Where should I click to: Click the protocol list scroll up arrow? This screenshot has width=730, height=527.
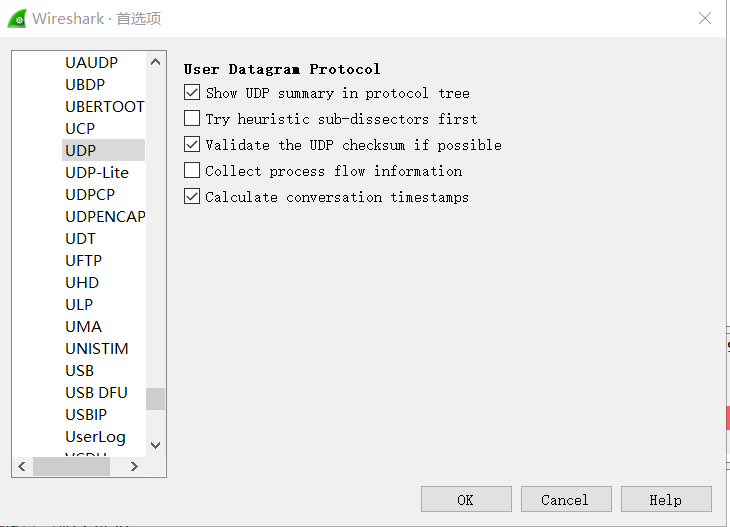155,61
